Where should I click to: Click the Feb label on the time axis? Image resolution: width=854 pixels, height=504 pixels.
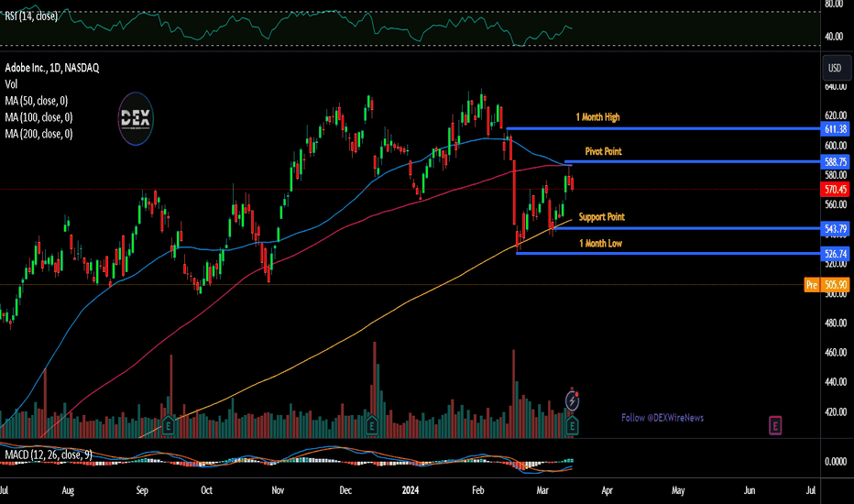coord(477,490)
